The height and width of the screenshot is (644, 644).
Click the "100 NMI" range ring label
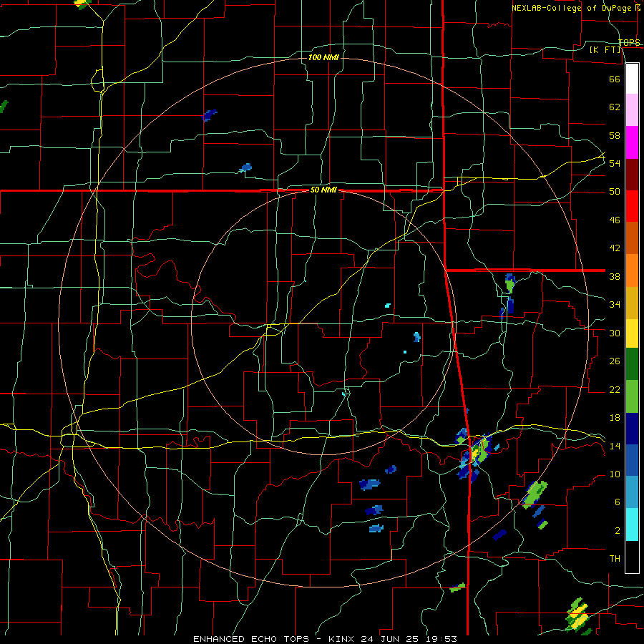coord(323,57)
